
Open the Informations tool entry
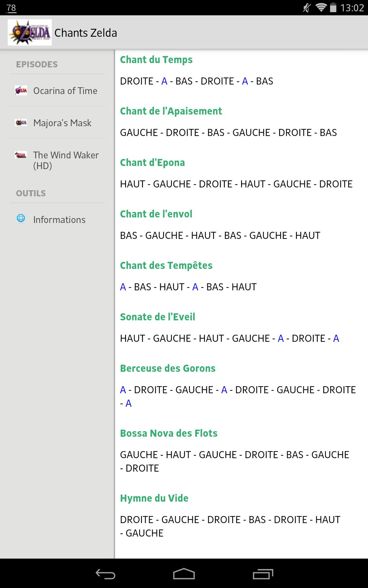(x=59, y=220)
